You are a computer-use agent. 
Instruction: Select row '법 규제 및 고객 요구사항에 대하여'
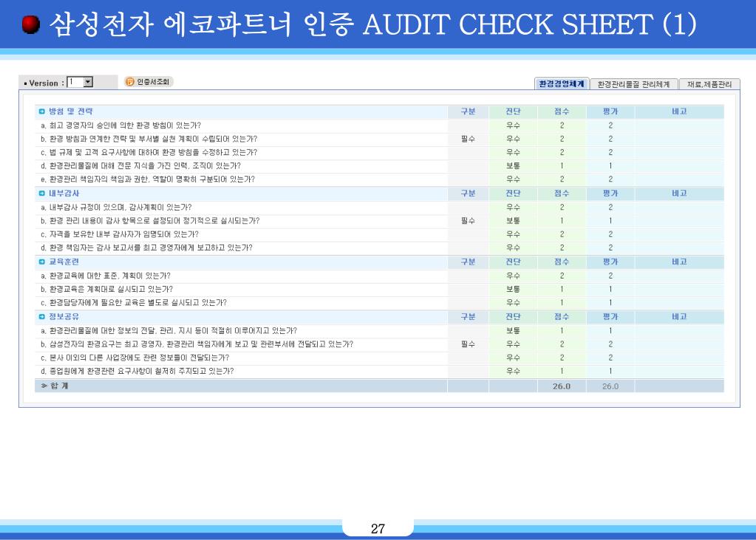[x=379, y=152]
